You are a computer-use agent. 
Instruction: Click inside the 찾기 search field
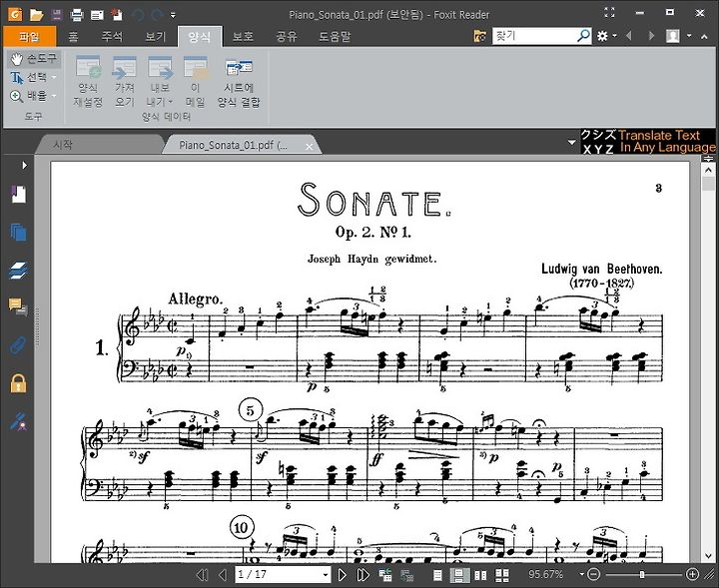(x=534, y=36)
